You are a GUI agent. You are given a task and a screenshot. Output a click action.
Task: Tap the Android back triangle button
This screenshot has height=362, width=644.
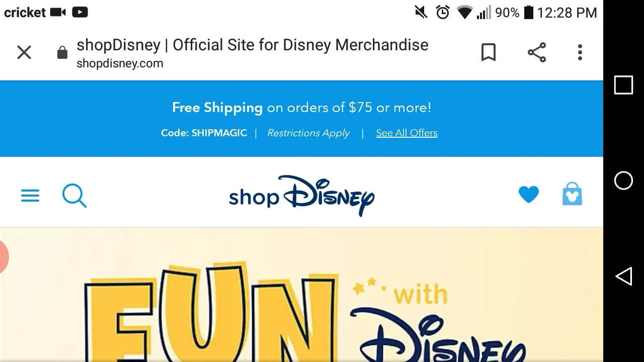pyautogui.click(x=623, y=276)
